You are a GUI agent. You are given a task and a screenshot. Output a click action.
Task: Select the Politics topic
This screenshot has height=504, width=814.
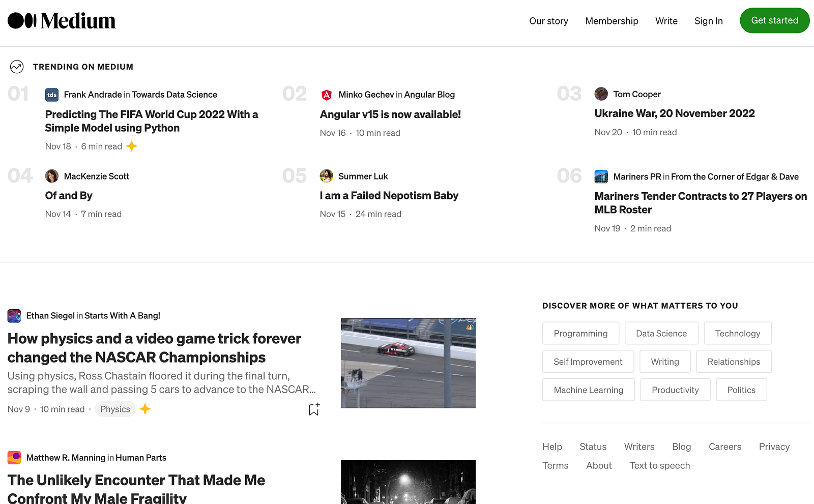(x=741, y=390)
